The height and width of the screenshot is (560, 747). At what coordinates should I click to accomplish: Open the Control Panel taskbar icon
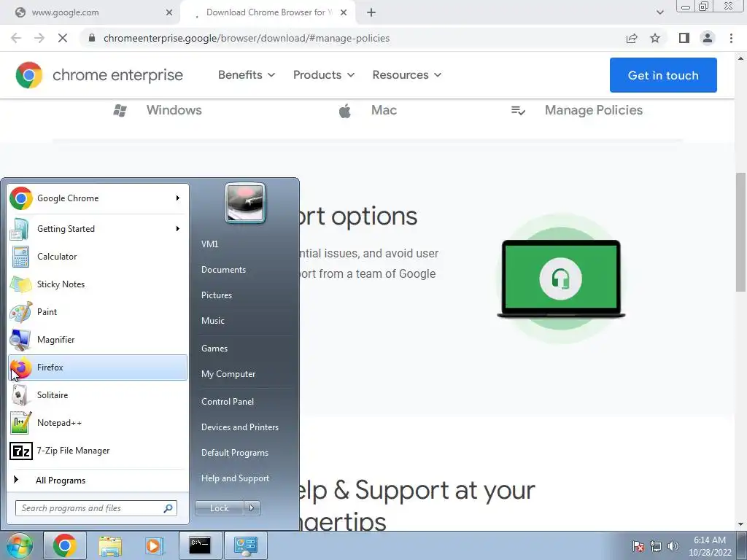point(246,545)
